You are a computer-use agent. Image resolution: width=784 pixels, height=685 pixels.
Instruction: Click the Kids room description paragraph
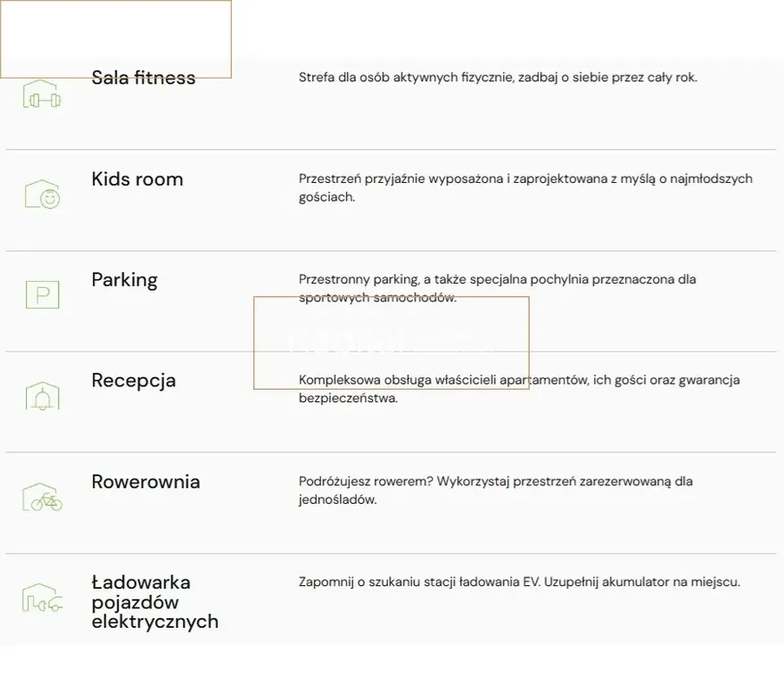(524, 187)
